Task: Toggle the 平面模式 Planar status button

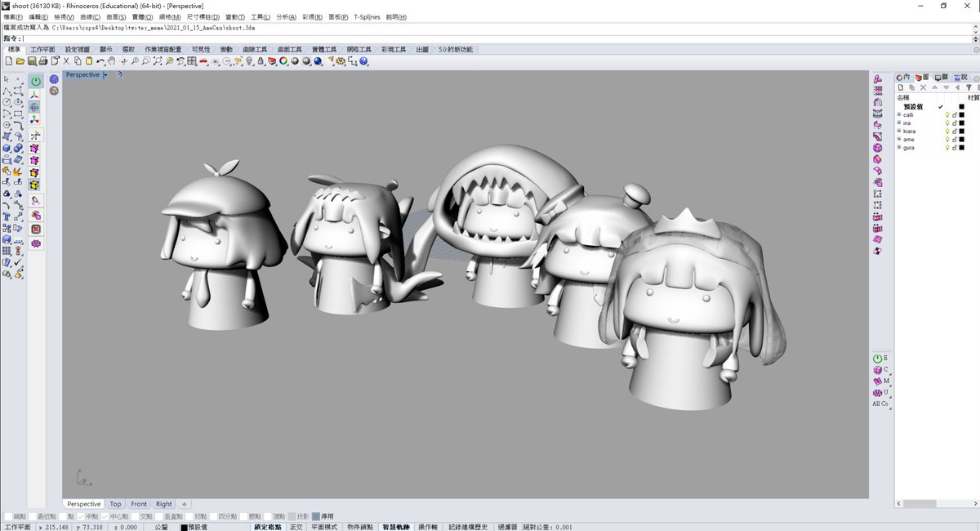Action: point(324,527)
